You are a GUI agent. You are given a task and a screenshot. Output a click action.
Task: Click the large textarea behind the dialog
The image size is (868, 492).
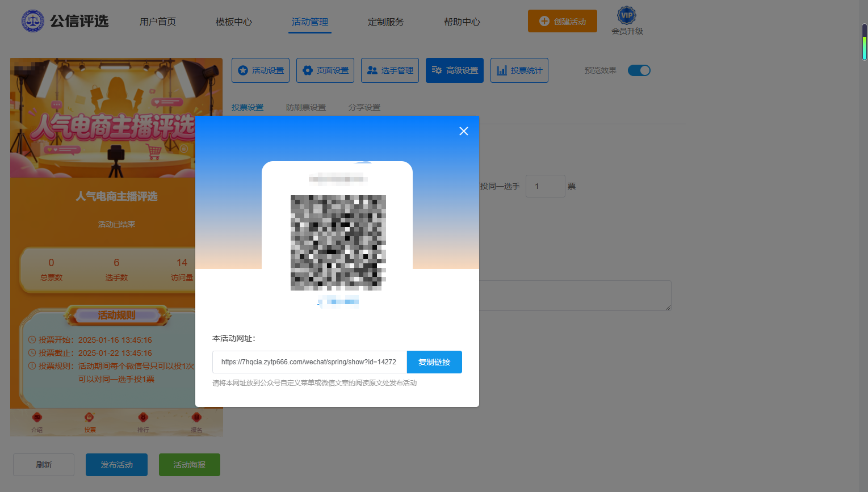[x=575, y=295]
